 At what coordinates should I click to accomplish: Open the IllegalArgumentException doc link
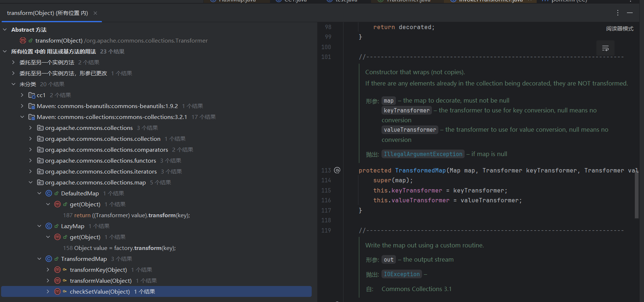tap(423, 154)
